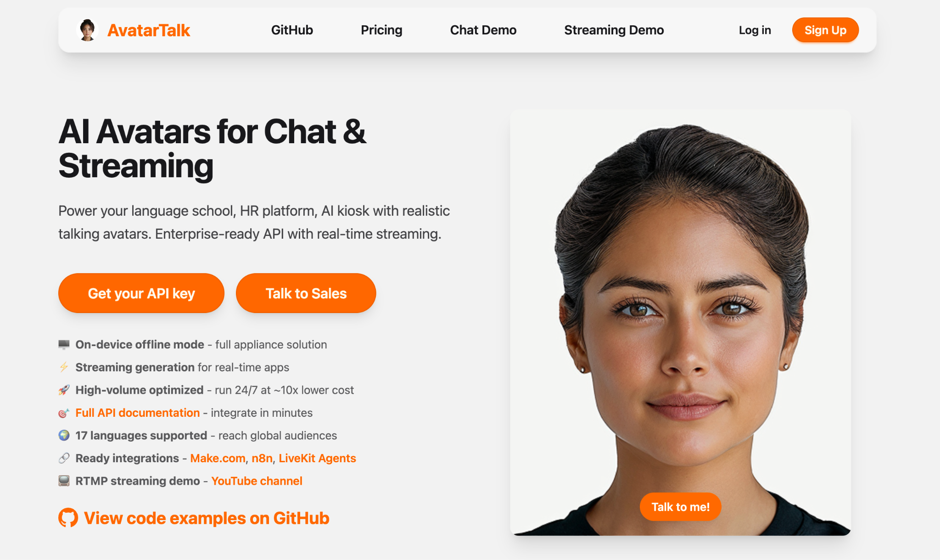Click the orange Sign Up button

[825, 30]
